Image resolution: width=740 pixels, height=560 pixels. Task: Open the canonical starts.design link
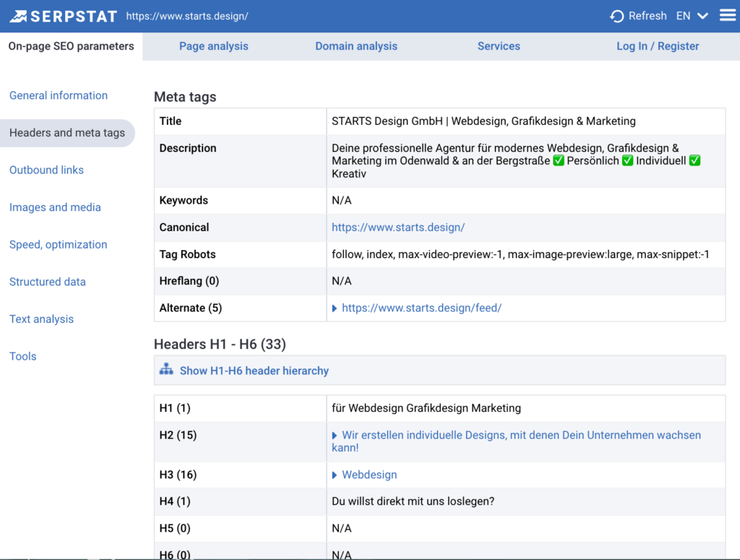pyautogui.click(x=397, y=227)
